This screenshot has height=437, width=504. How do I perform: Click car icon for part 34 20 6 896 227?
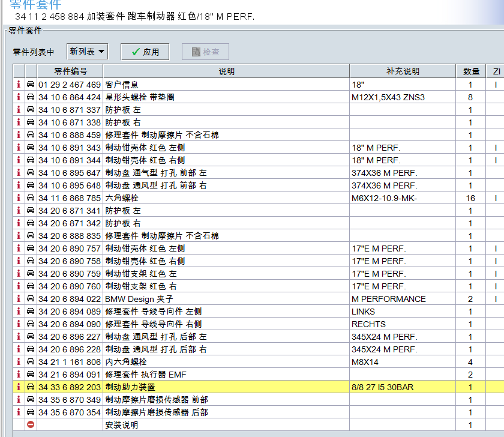pyautogui.click(x=31, y=337)
